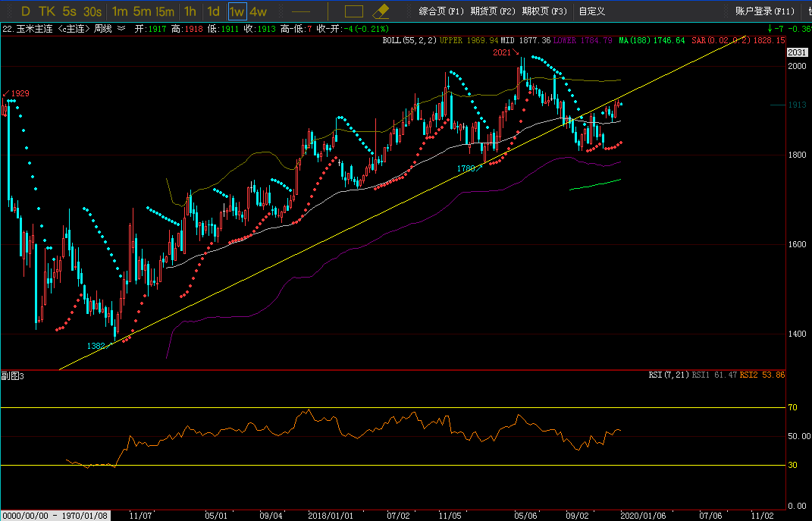The width and height of the screenshot is (812, 521).
Task: Click the 0000/00/00 - 1970/01/08 date range box
Action: [55, 516]
